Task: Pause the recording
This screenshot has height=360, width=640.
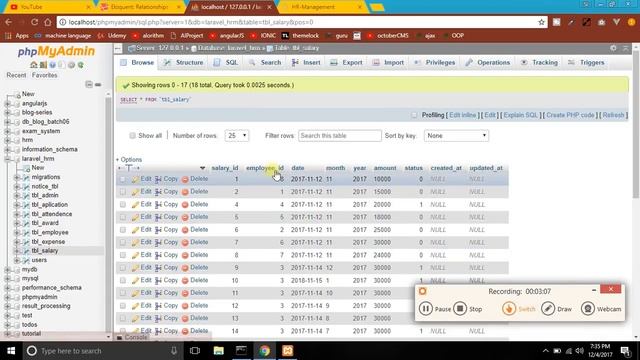Action: click(425, 309)
